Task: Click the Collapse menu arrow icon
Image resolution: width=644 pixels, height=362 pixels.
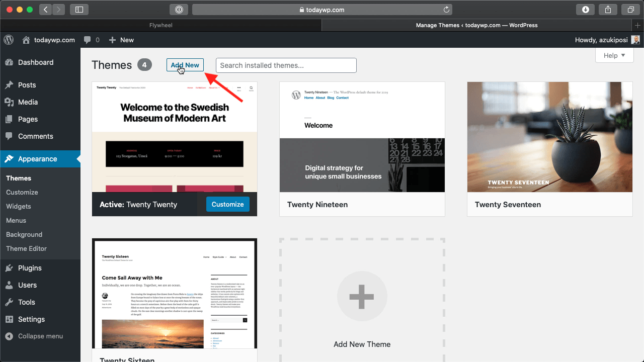Action: [x=9, y=336]
